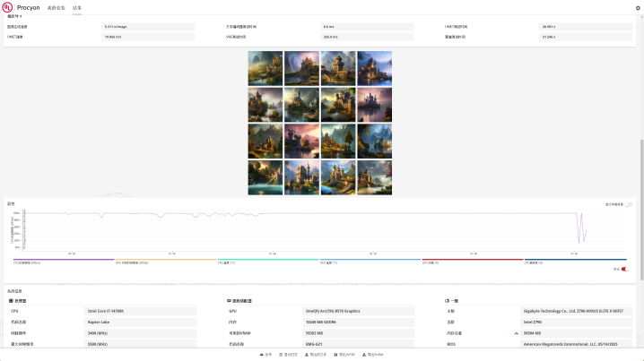This screenshot has height=361, width=644.
Task: Turn off the red switch below the chart legend
Action: pyautogui.click(x=624, y=269)
